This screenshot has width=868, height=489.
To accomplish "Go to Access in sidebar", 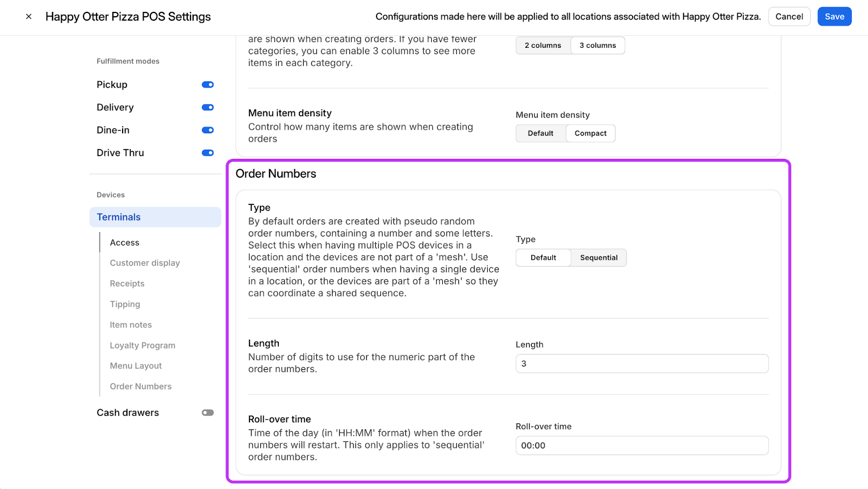I will [x=125, y=242].
